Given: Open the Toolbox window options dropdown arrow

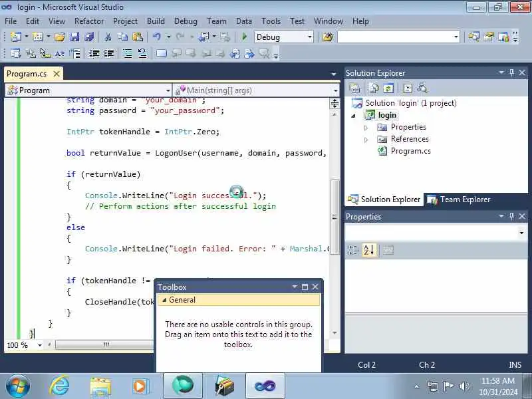Looking at the screenshot, I should coord(295,287).
